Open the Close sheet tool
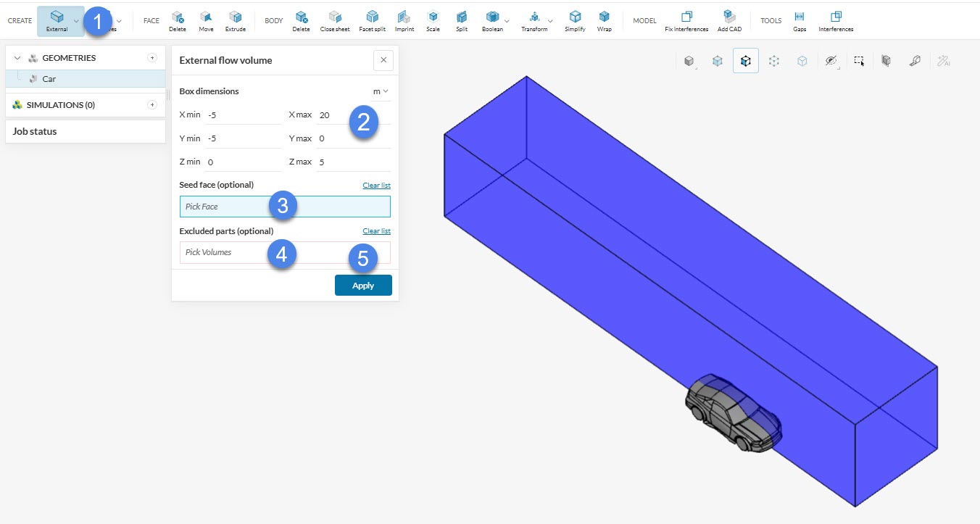 335,21
